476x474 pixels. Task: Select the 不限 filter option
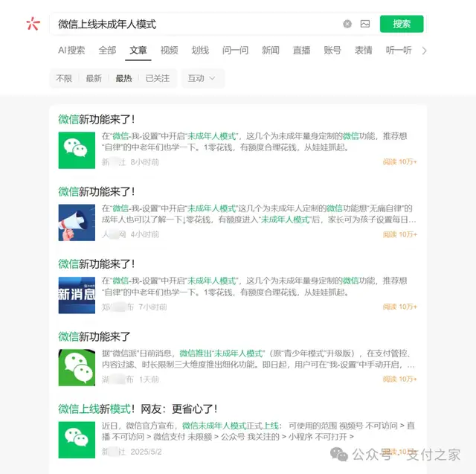pos(64,78)
